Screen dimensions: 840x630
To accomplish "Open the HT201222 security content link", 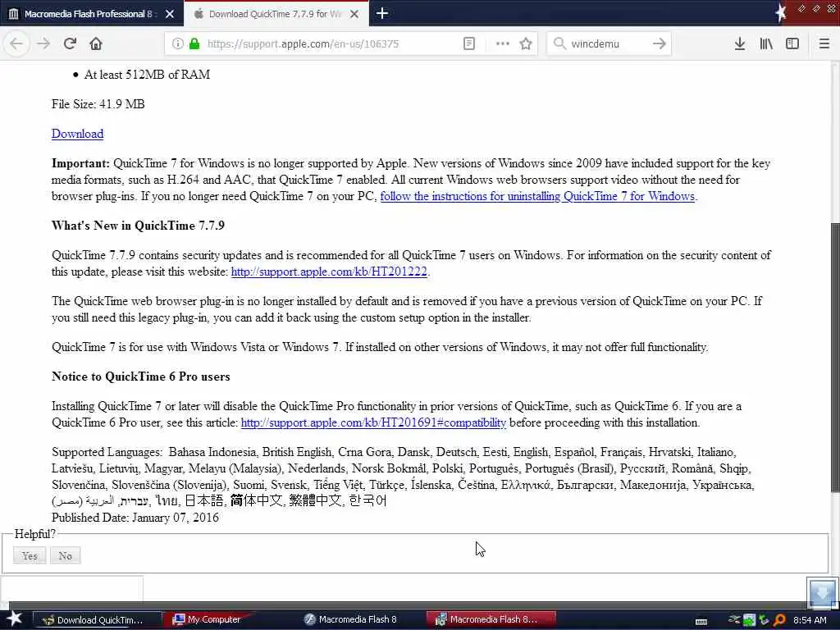I will coord(329,272).
